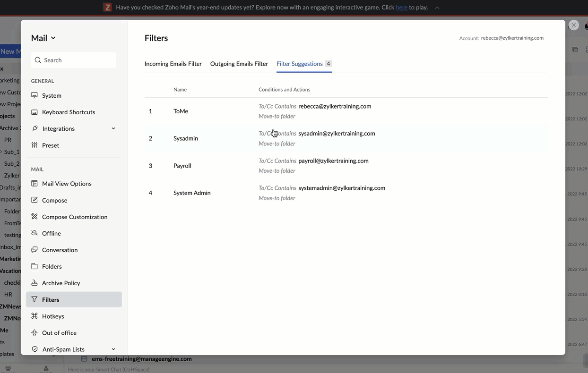Switch to Outgoing Emails Filter tab
Screen dimensions: 588x373
tap(239, 64)
